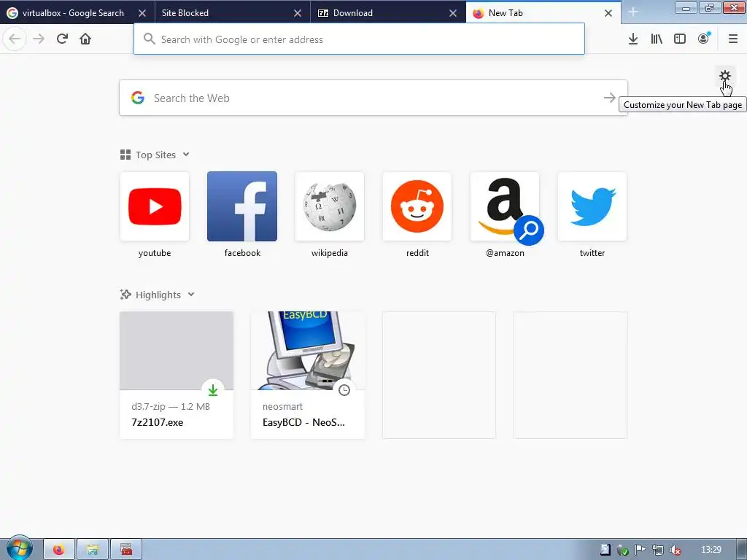The image size is (747, 560).
Task: Open the Windows Start button
Action: (x=19, y=548)
